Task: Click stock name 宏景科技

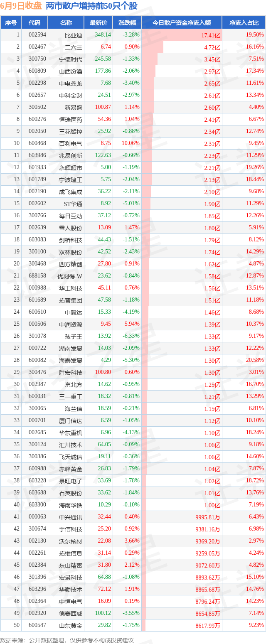Action: [x=71, y=578]
